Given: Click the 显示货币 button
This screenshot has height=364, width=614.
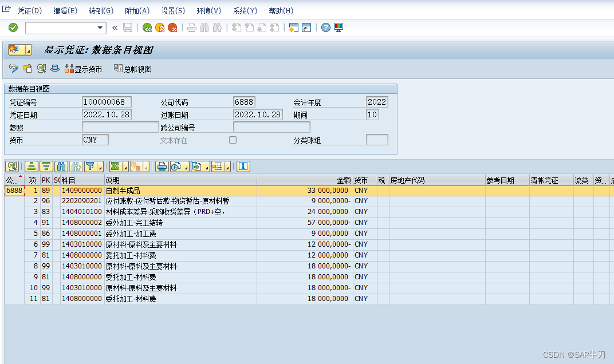Looking at the screenshot, I should tap(84, 69).
